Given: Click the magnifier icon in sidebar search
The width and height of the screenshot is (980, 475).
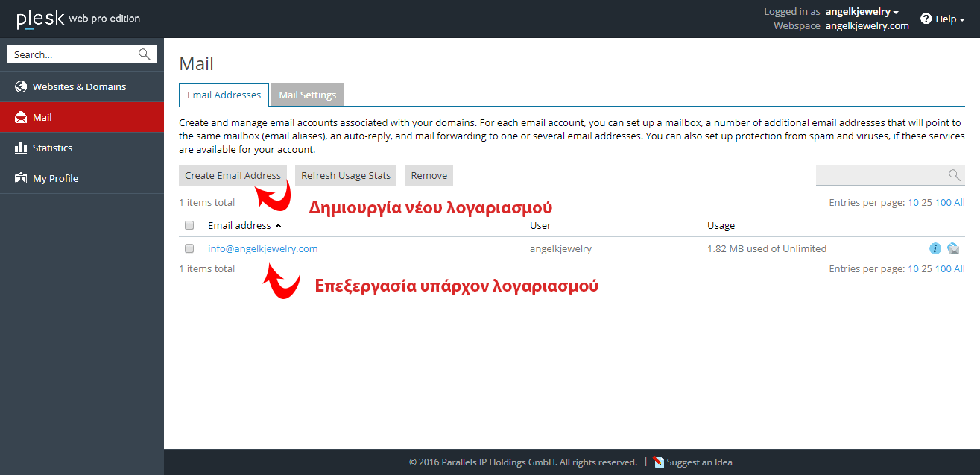Looking at the screenshot, I should pyautogui.click(x=145, y=54).
